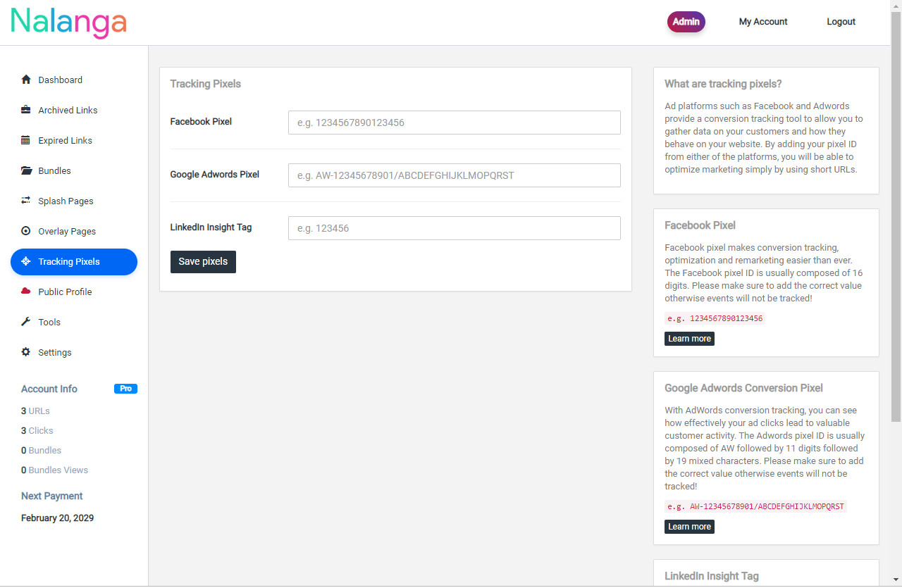This screenshot has height=588, width=902.
Task: Select Archived Links in the sidebar
Action: [x=66, y=110]
